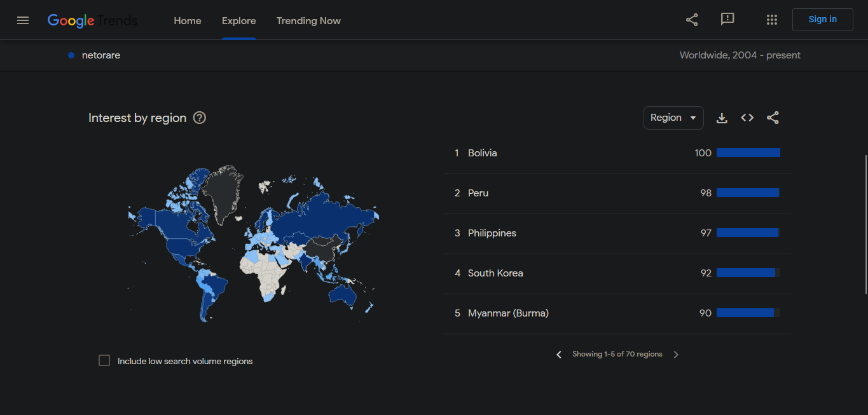Open the Google apps grid

coord(772,20)
